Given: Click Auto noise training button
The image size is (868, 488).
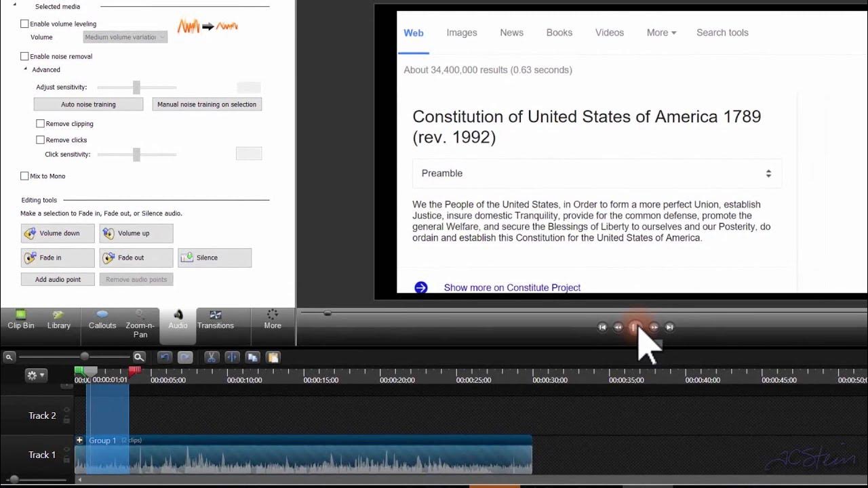Looking at the screenshot, I should click(88, 104).
